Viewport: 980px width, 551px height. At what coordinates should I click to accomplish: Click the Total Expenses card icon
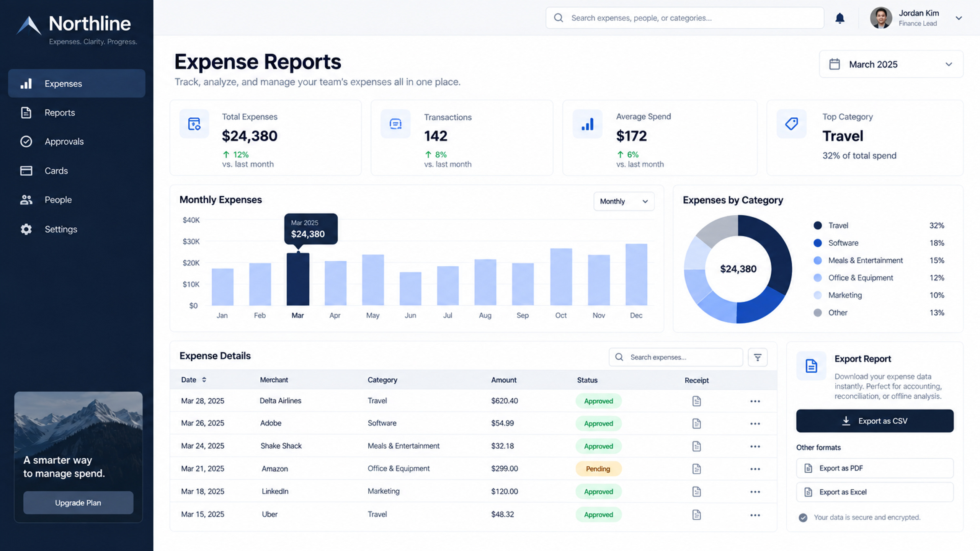194,124
